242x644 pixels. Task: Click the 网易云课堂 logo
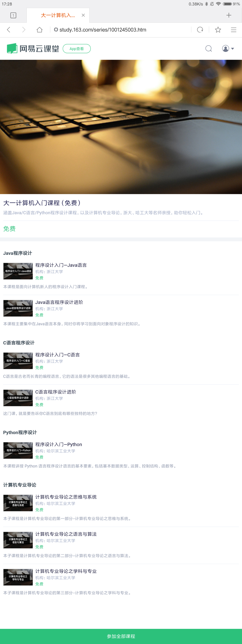(x=33, y=49)
